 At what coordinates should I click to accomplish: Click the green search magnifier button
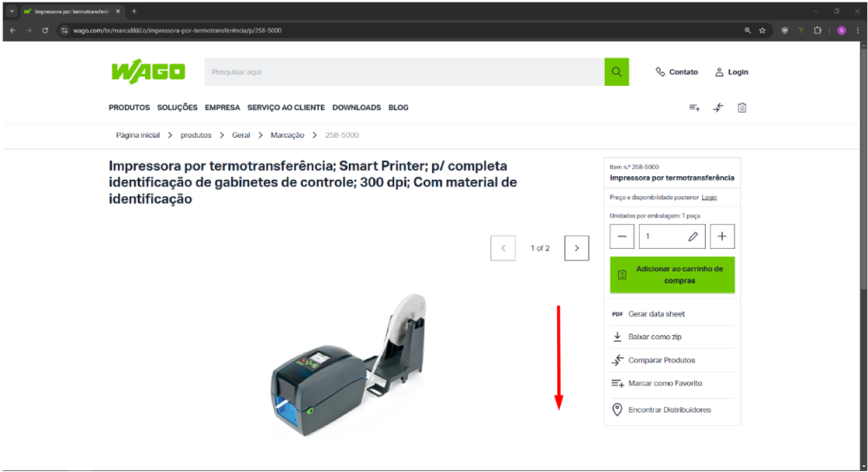616,72
